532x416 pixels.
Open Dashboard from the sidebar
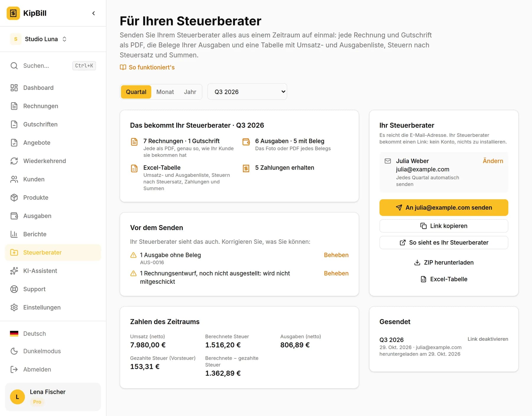53,88
